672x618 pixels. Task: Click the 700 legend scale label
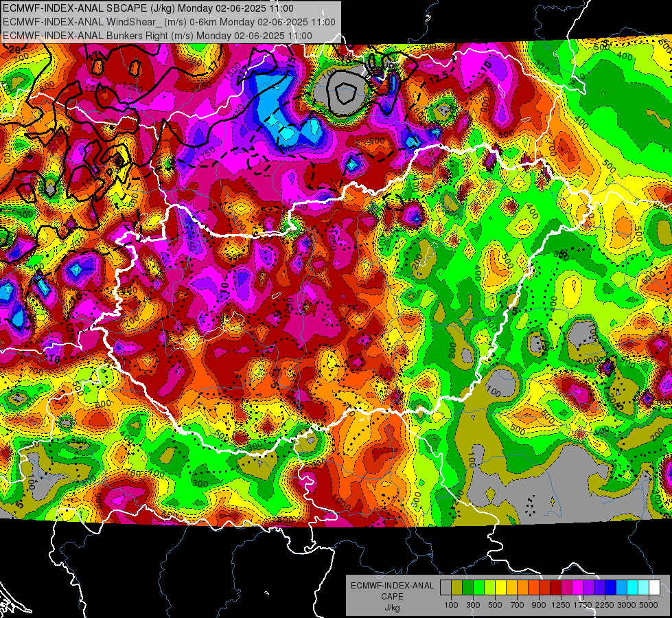pos(518,605)
